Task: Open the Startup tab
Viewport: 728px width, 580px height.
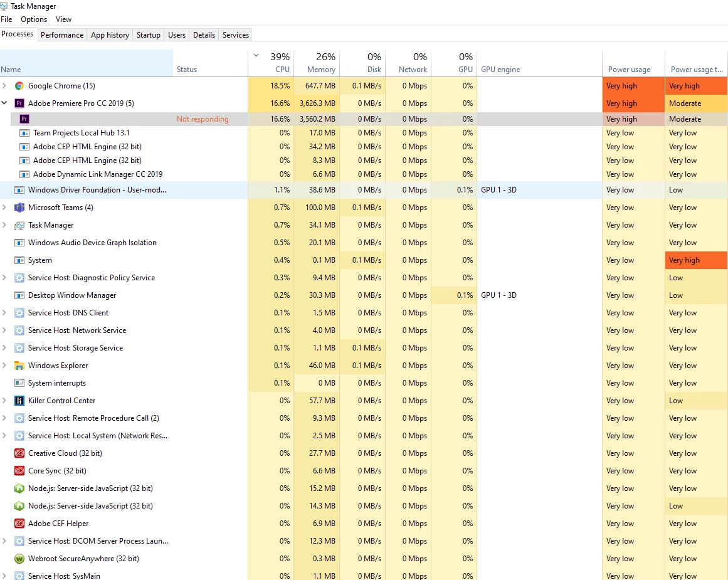Action: click(149, 35)
